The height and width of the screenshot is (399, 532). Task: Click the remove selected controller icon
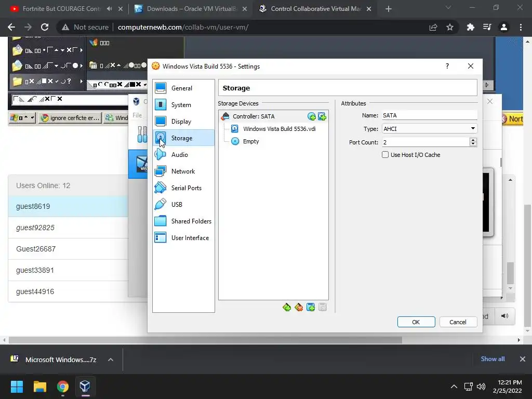299,308
